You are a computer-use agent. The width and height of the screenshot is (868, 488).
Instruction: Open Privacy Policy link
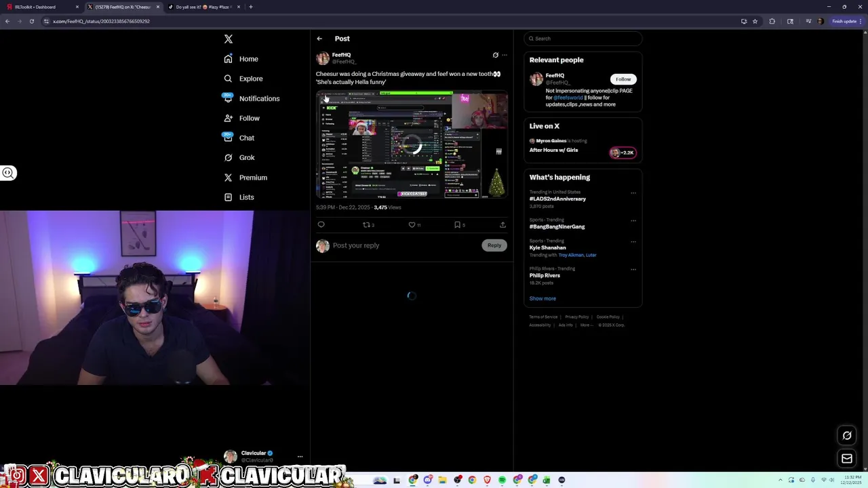(x=577, y=317)
